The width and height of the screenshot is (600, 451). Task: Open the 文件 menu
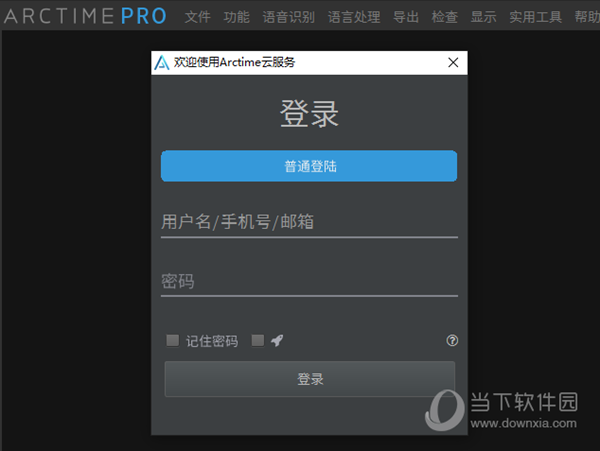(197, 17)
